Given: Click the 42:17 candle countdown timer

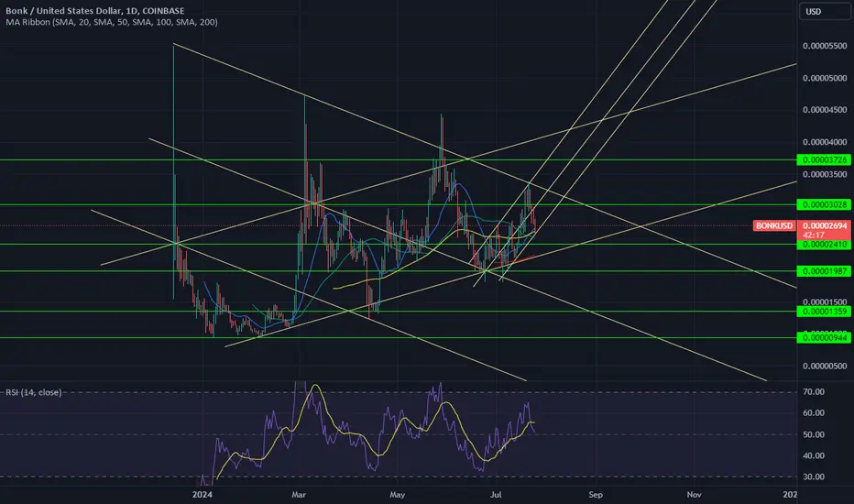Looking at the screenshot, I should [x=813, y=236].
